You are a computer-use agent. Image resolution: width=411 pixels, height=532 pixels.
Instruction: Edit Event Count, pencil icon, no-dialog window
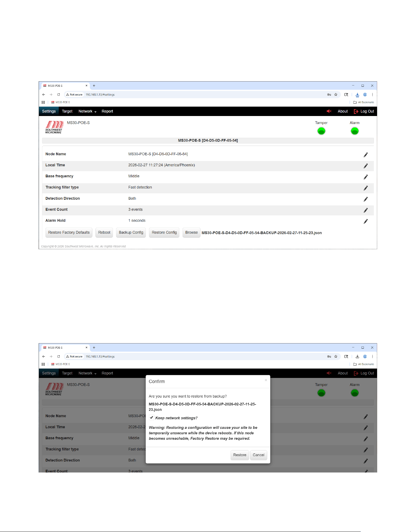(x=365, y=210)
